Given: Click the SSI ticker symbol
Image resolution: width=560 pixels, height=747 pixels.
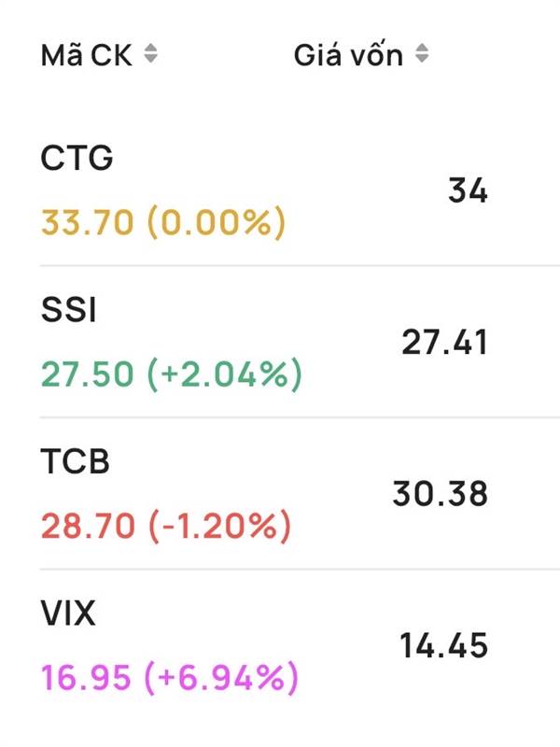Looking at the screenshot, I should pyautogui.click(x=68, y=310).
